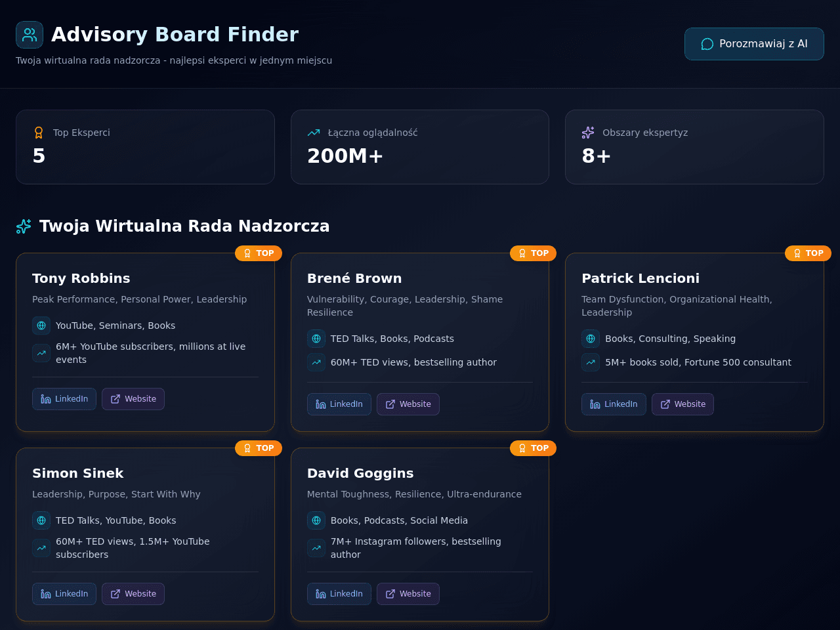The image size is (840, 630).
Task: Click the Advisory Board Finder title
Action: coord(175,34)
